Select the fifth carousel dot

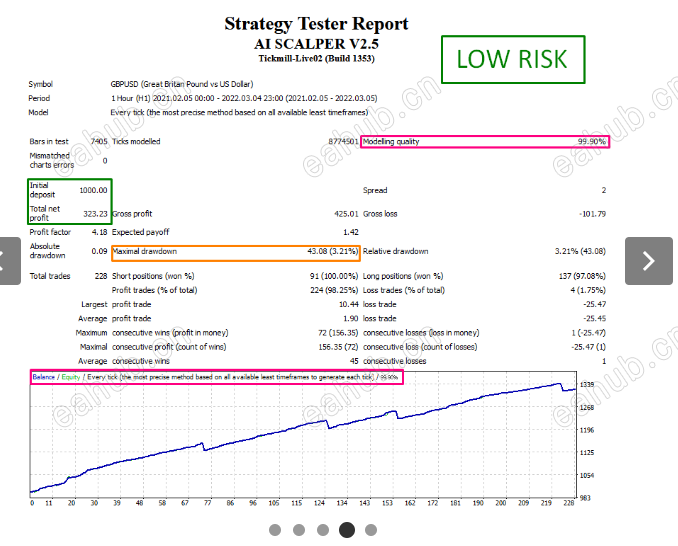(x=371, y=530)
